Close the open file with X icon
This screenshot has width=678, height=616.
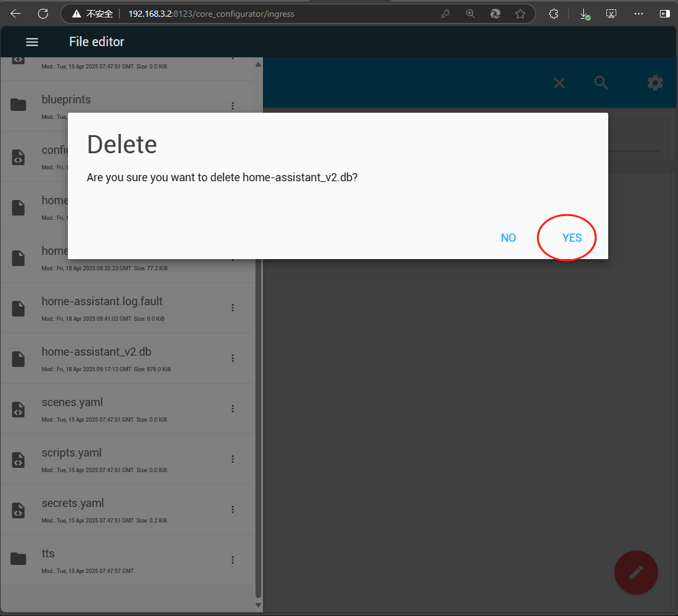tap(559, 83)
